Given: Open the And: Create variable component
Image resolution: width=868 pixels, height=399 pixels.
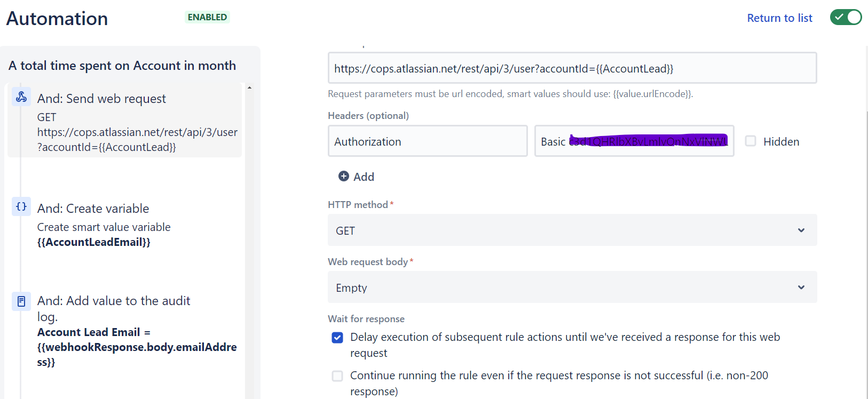Looking at the screenshot, I should click(x=93, y=209).
